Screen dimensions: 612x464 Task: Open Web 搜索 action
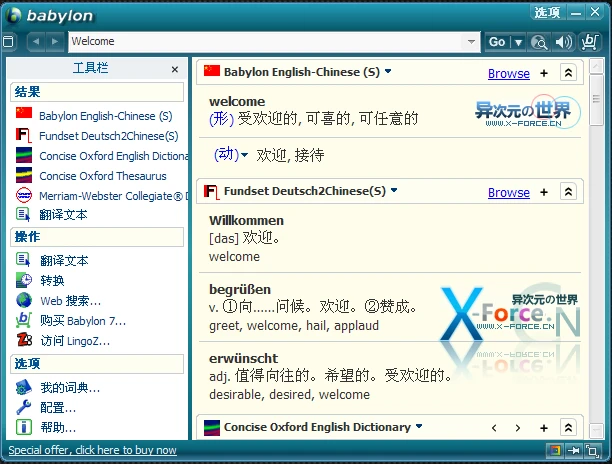71,301
